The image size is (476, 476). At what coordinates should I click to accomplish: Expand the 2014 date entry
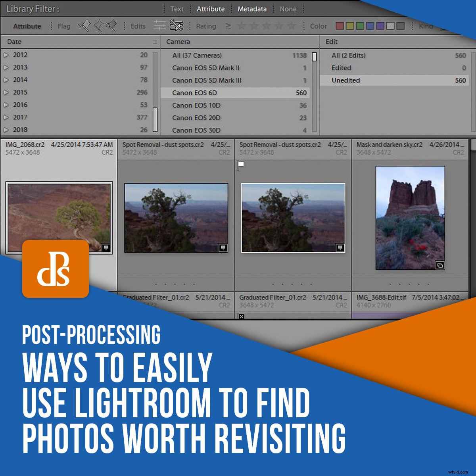[6, 80]
